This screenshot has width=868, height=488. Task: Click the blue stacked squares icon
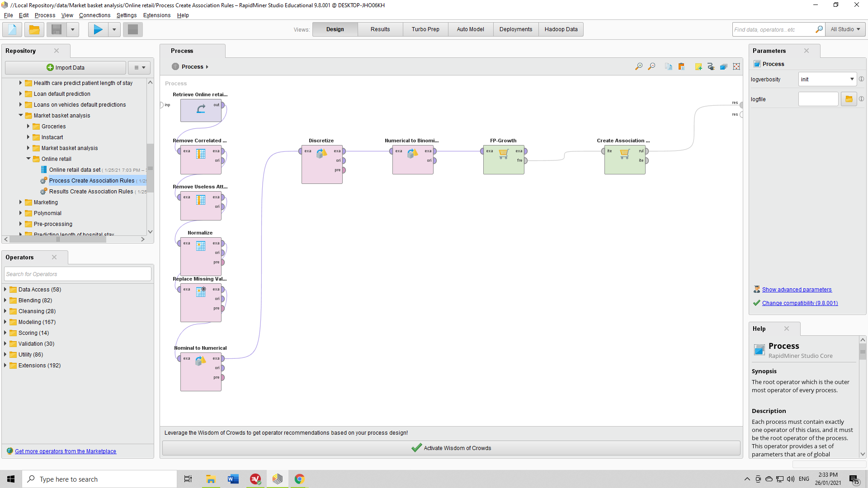(724, 67)
